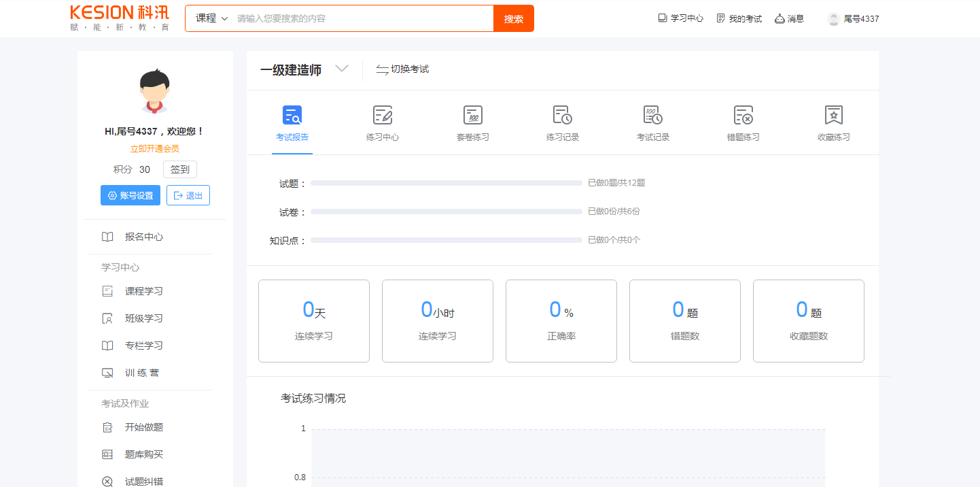
Task: Open 课程学习 in the sidebar menu
Action: click(x=143, y=291)
